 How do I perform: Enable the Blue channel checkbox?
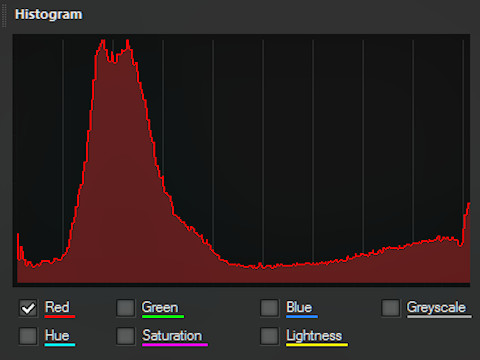point(269,308)
